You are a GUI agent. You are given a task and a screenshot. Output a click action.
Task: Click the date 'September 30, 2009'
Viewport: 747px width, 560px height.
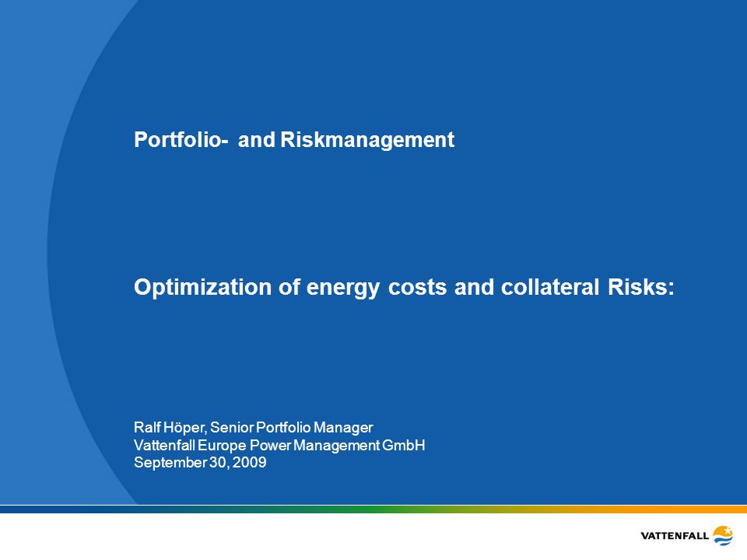coord(200,462)
